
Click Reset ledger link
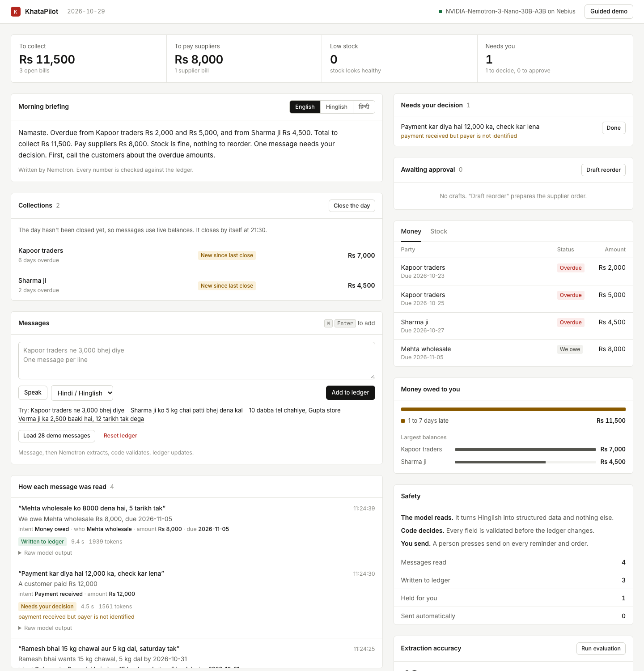tap(120, 436)
